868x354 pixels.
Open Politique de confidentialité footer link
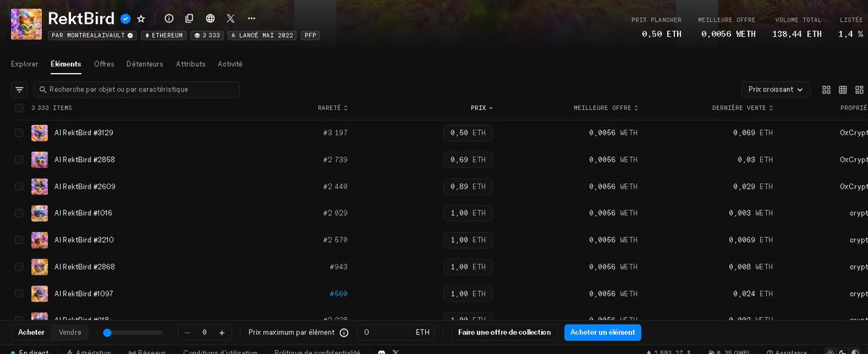pos(317,352)
